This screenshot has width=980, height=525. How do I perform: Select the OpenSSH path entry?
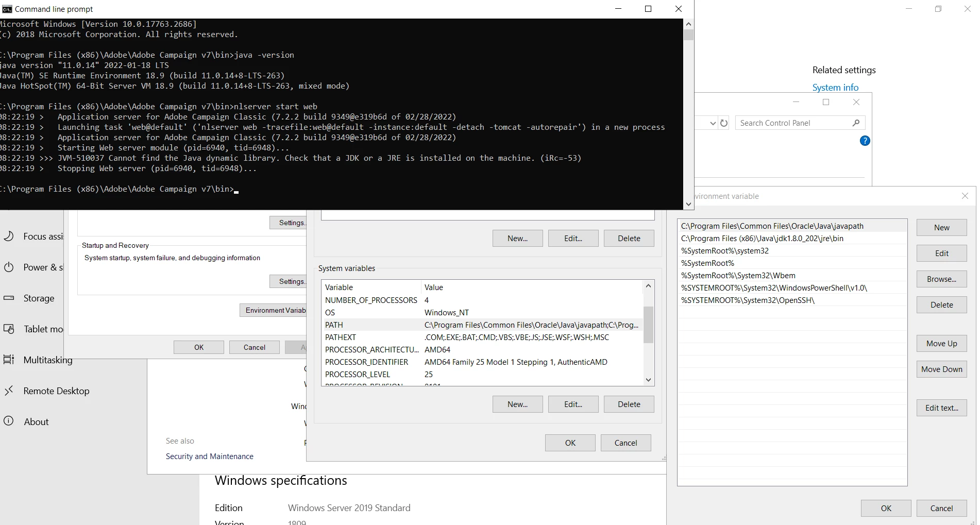pyautogui.click(x=792, y=300)
